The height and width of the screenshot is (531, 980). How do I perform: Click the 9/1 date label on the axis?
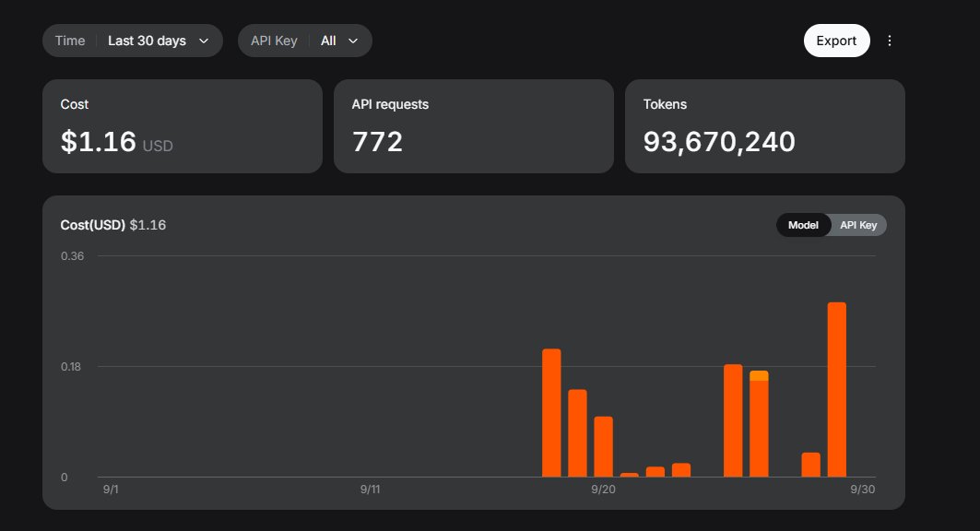pyautogui.click(x=111, y=490)
